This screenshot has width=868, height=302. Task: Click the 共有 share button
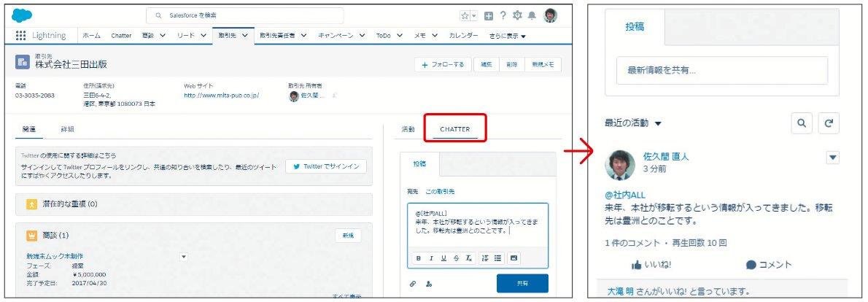522,283
